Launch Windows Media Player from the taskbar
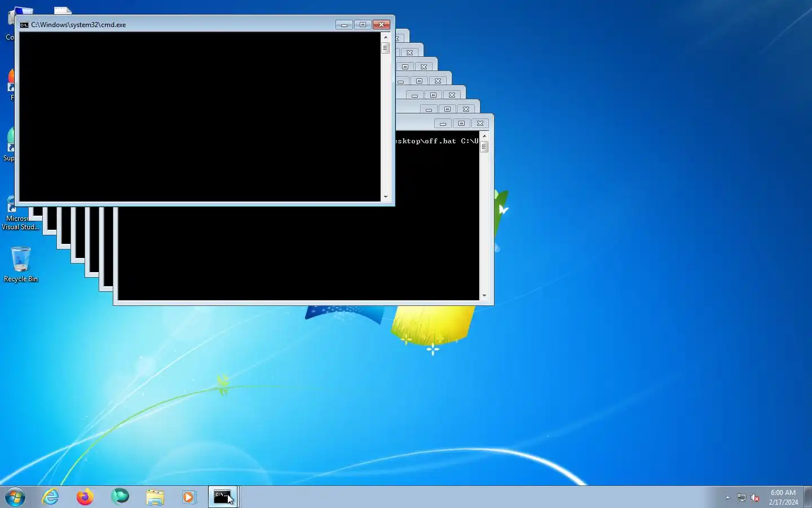 pos(189,497)
